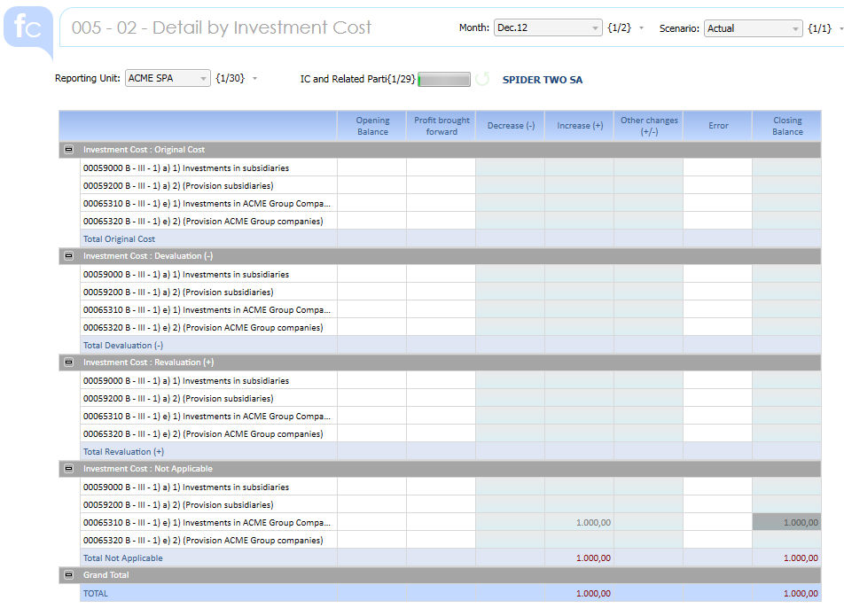This screenshot has height=616, width=844.
Task: Click the green refresh arrow icon
Action: [482, 79]
